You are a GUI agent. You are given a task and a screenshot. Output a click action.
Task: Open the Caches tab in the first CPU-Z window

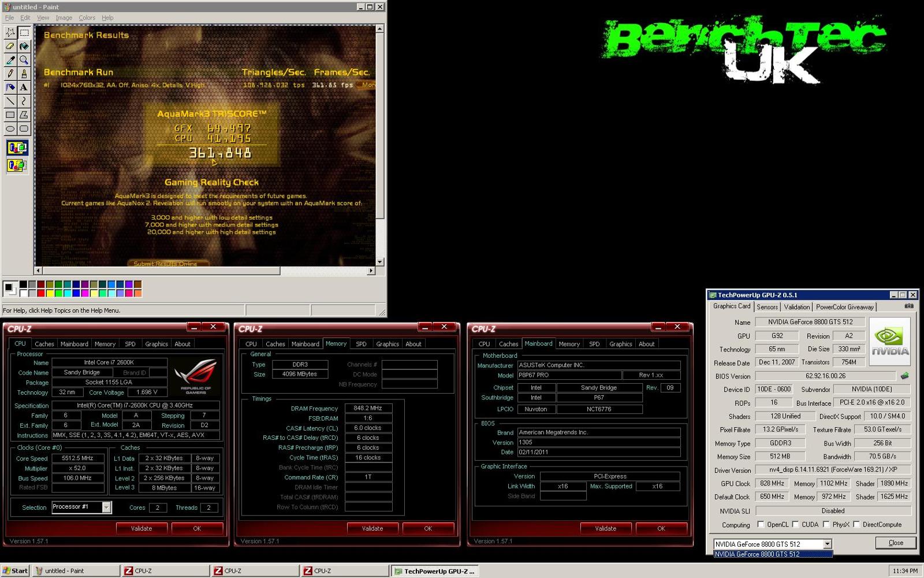tap(44, 344)
